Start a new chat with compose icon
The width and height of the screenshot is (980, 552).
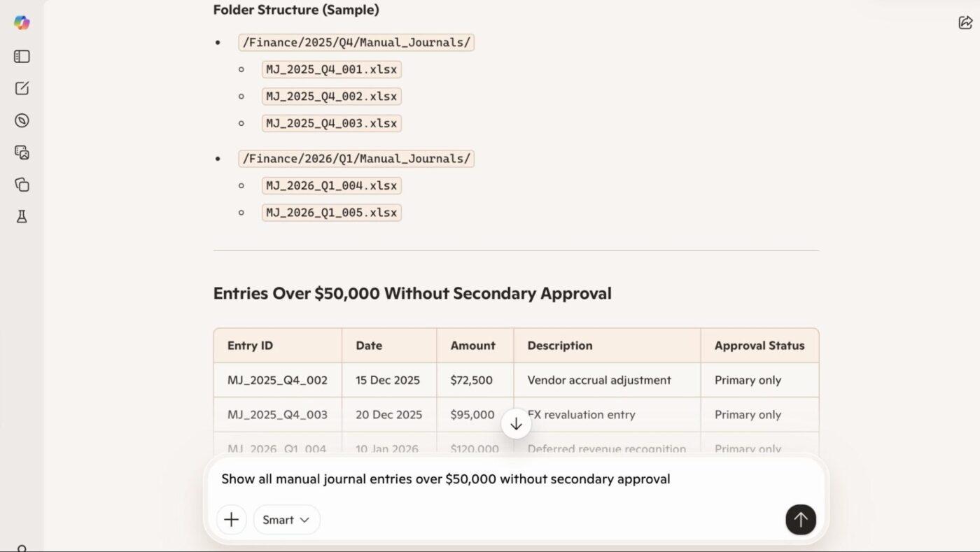(x=22, y=88)
